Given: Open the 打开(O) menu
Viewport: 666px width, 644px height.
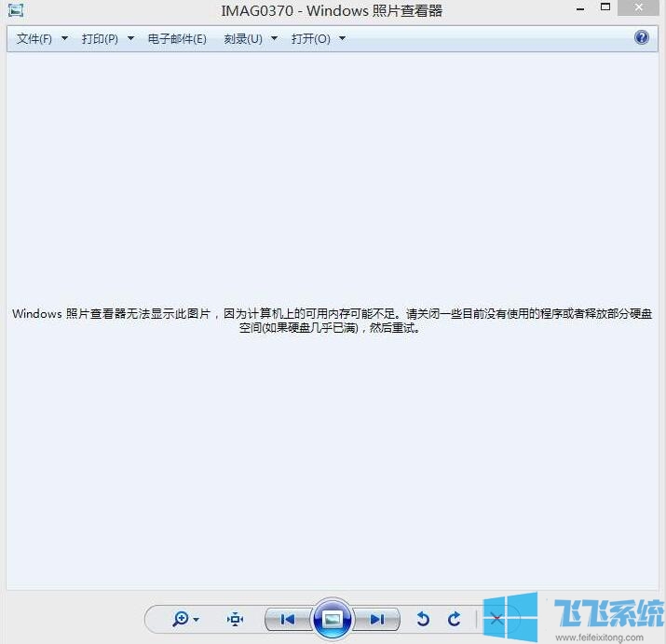Looking at the screenshot, I should coord(310,39).
